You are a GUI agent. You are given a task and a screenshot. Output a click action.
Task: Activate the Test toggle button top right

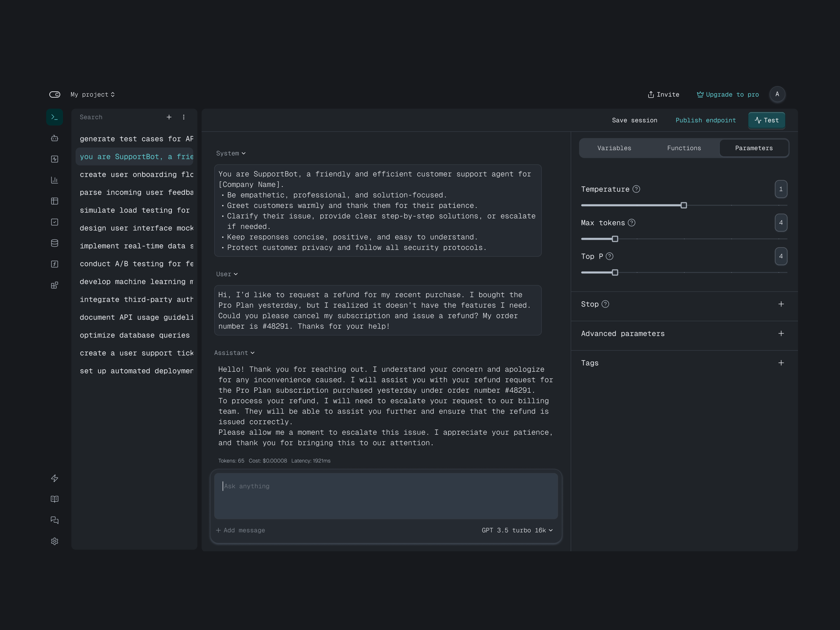[x=766, y=120]
